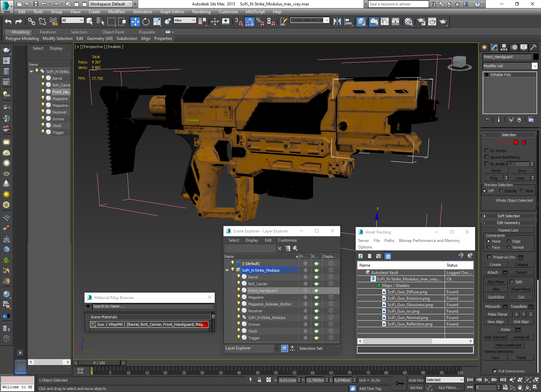Screen dimensions: 541x392
Task: Enable the Preserve UVs checkbox
Action: [x=489, y=257]
